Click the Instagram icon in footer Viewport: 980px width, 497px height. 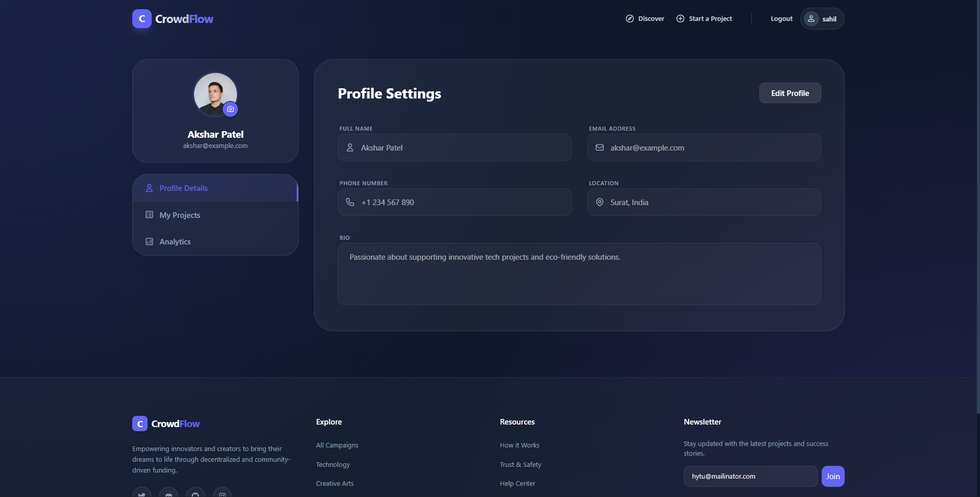222,494
